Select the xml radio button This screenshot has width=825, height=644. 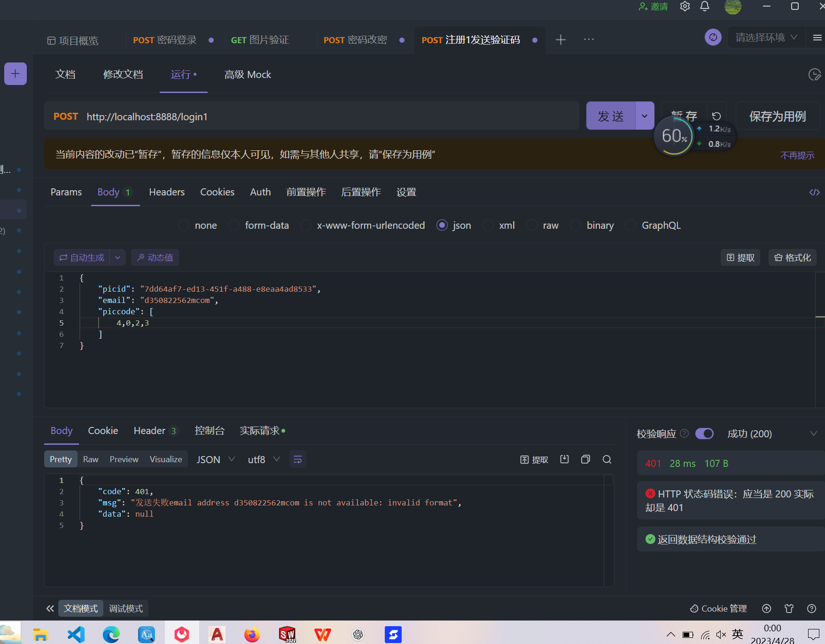[x=488, y=225]
